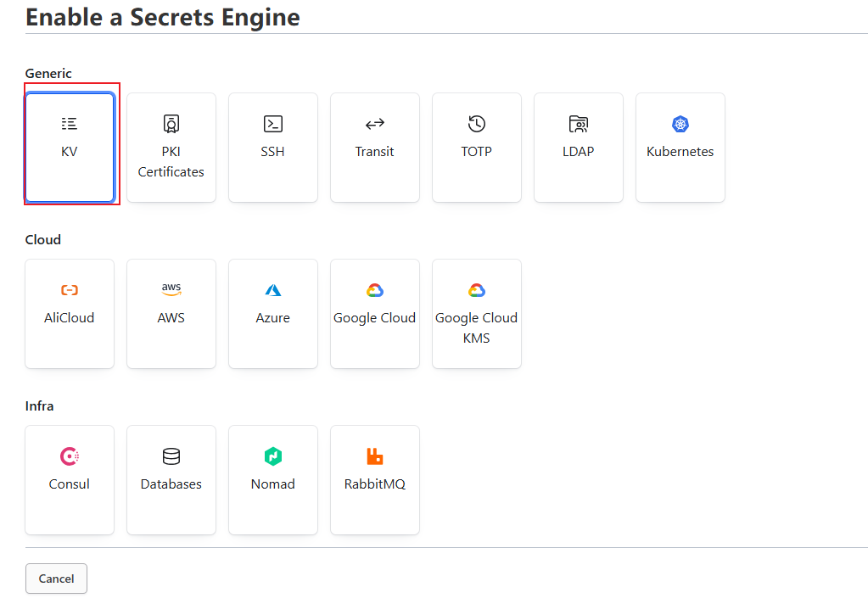The height and width of the screenshot is (615, 868).
Task: Select the Transit arrows icon
Action: click(375, 124)
